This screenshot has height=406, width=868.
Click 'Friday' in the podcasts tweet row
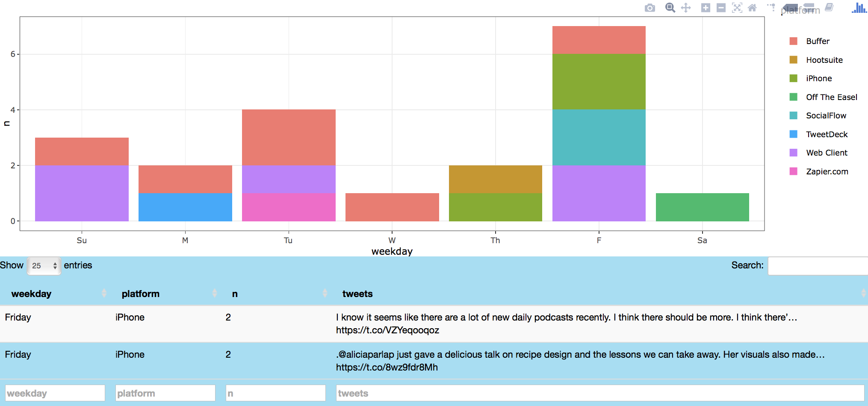[18, 317]
